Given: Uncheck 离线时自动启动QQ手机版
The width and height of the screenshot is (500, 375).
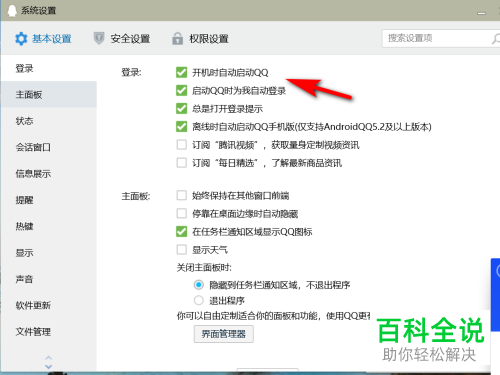Looking at the screenshot, I should tap(181, 126).
